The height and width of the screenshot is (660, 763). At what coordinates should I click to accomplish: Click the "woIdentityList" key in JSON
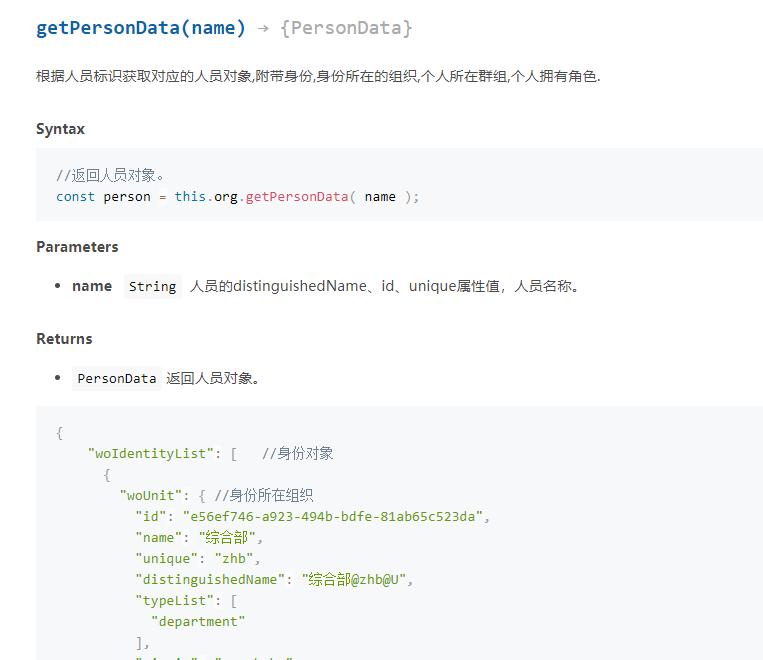click(151, 453)
